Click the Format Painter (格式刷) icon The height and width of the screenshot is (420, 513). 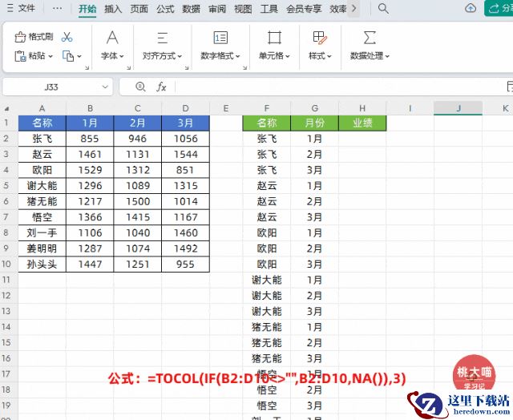point(21,37)
